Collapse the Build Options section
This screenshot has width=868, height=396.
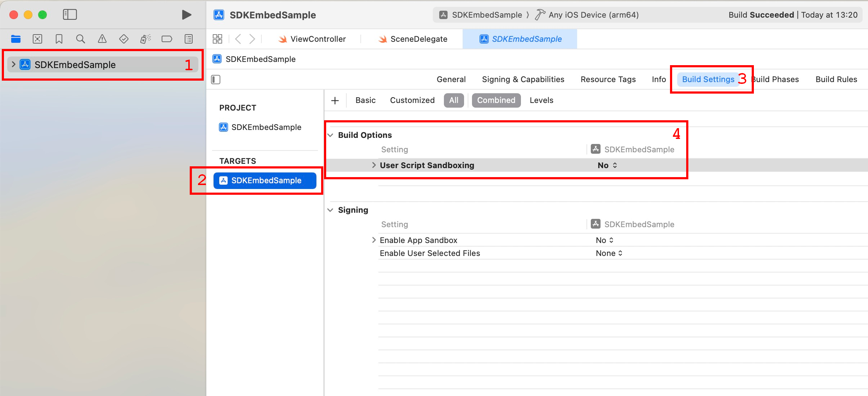330,135
